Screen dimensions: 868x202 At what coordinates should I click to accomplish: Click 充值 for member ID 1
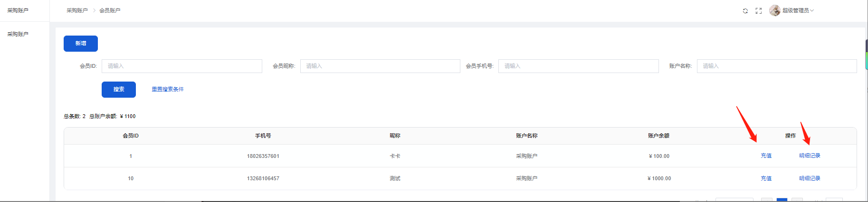click(766, 156)
